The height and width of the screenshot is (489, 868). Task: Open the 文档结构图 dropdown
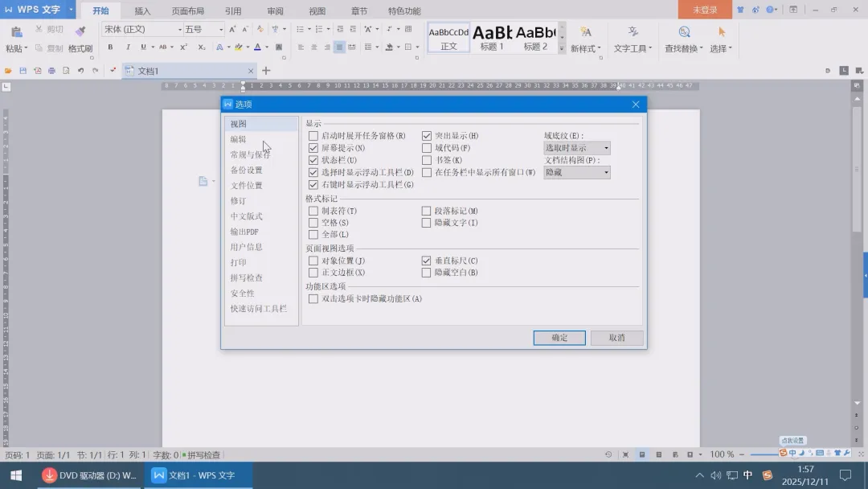pyautogui.click(x=577, y=172)
